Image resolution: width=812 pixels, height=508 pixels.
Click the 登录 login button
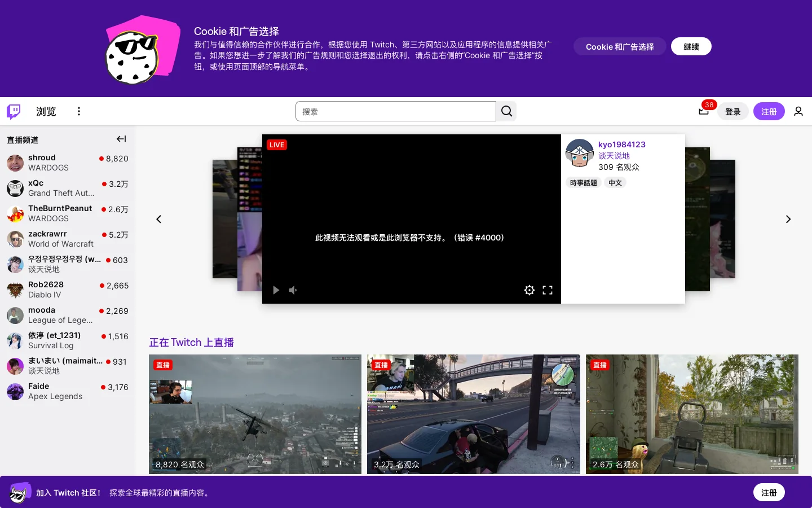click(x=732, y=111)
